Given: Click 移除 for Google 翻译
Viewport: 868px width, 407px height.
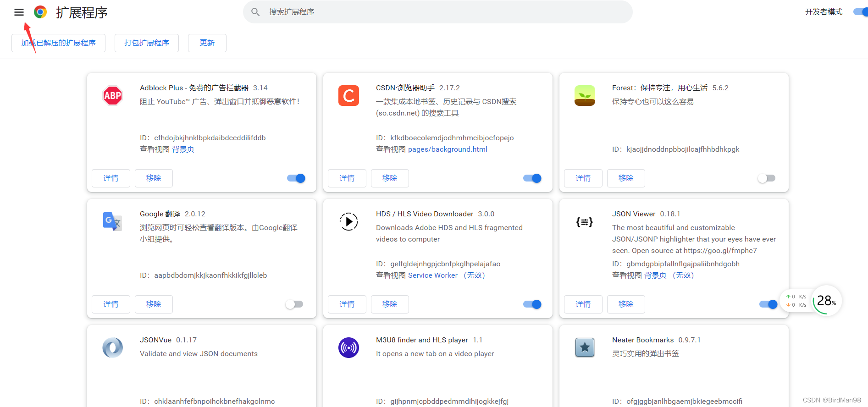Looking at the screenshot, I should 154,304.
